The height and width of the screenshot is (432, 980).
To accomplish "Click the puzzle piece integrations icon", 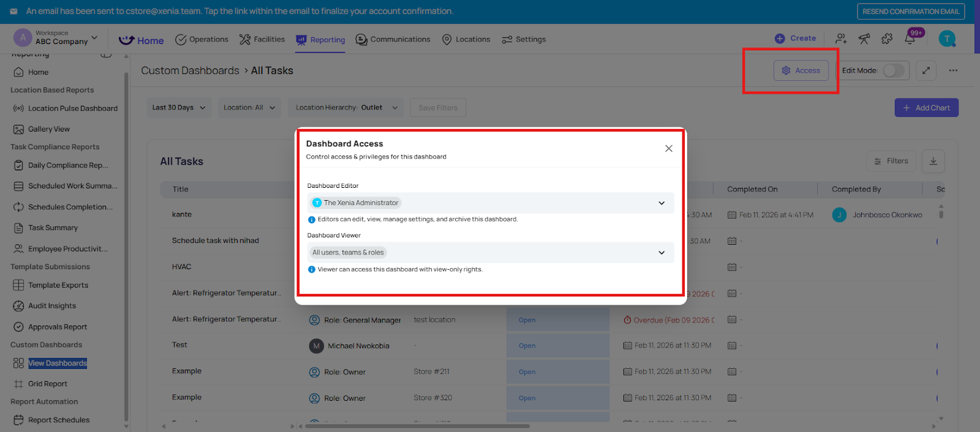I will tap(887, 39).
